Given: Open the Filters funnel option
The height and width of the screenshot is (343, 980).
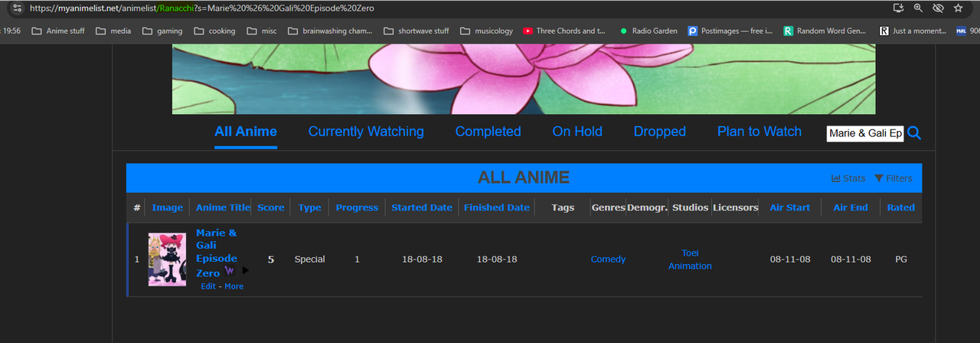Looking at the screenshot, I should point(893,178).
